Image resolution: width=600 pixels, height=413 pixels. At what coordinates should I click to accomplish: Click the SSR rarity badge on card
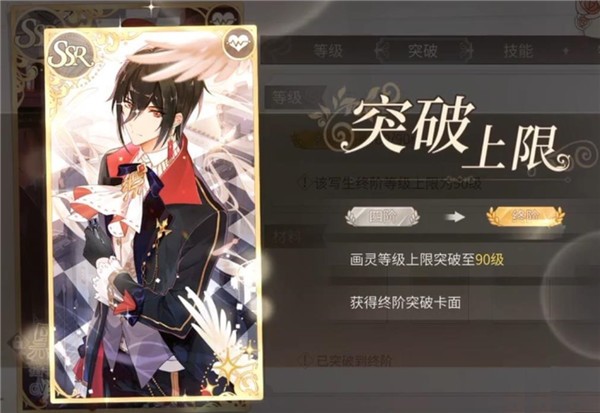71,55
